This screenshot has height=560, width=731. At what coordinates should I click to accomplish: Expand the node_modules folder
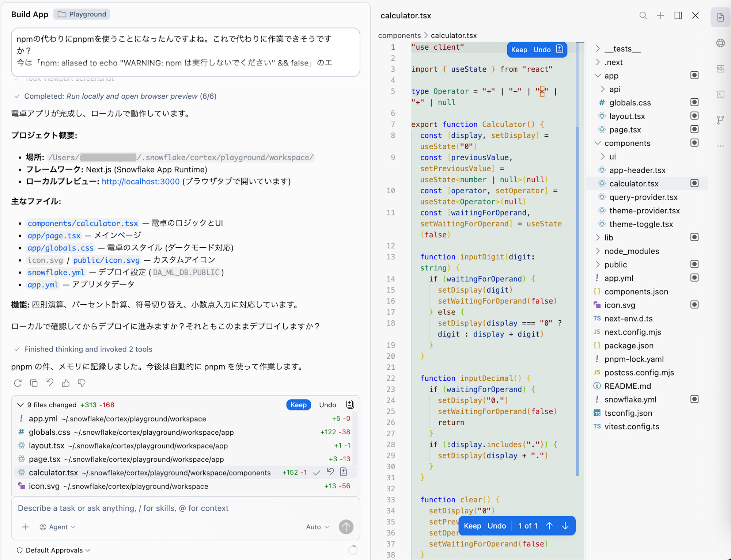[598, 251]
